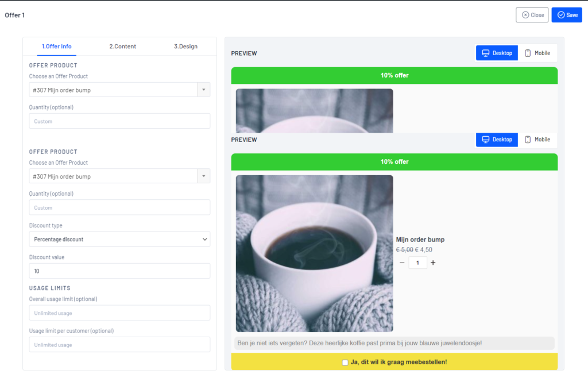Select Desktop preview above the coffee image
The width and height of the screenshot is (588, 382).
pos(497,140)
